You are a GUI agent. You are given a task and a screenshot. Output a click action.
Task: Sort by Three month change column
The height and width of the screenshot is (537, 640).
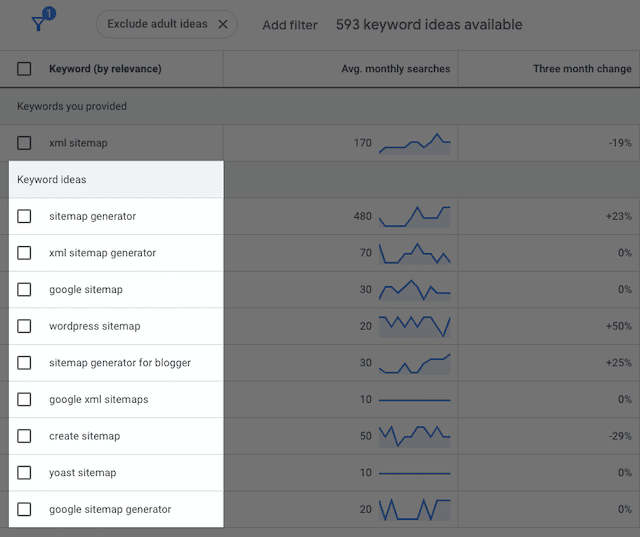582,69
